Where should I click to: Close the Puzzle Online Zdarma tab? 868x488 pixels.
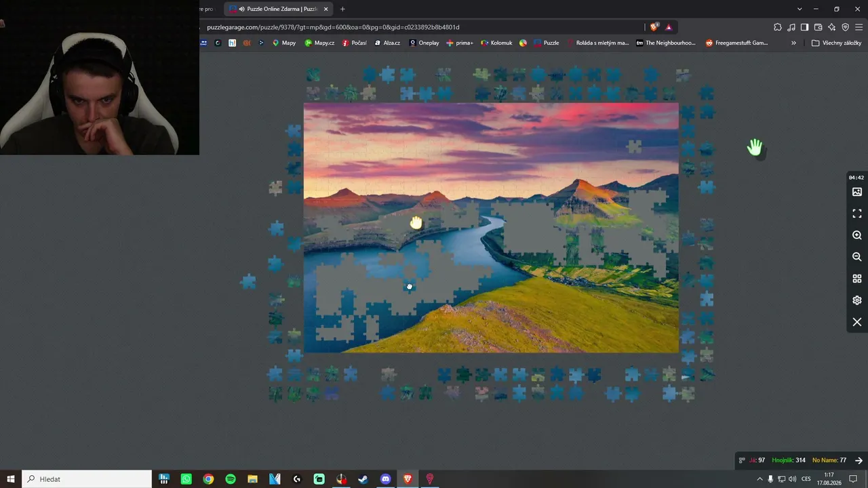[x=326, y=9]
